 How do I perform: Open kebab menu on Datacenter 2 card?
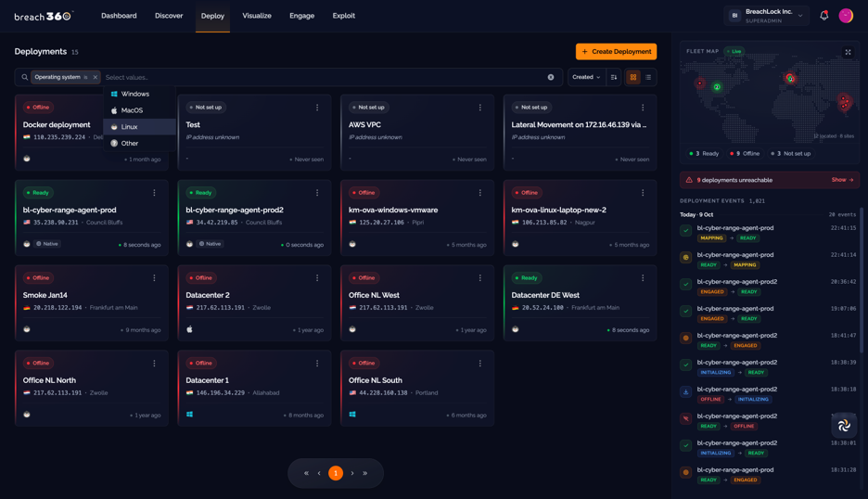coord(317,278)
